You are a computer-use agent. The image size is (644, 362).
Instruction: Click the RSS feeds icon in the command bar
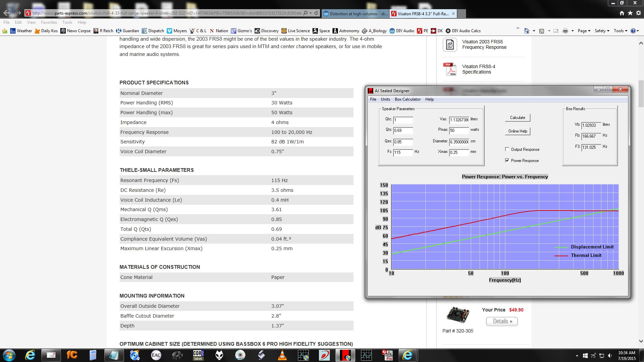(x=542, y=31)
